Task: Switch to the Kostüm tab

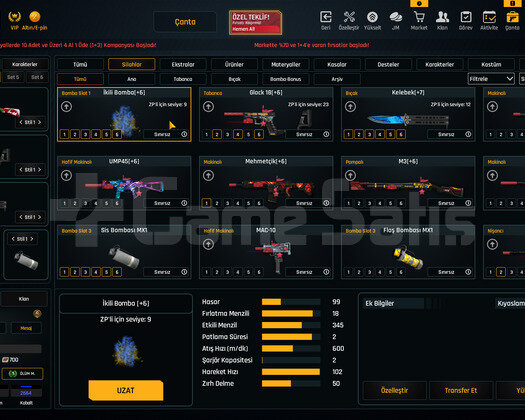Action: pyautogui.click(x=491, y=64)
